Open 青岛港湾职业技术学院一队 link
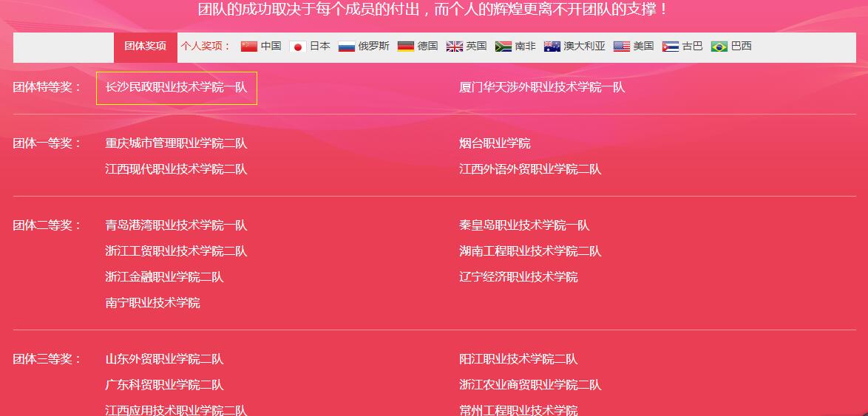Image resolution: width=868 pixels, height=416 pixels. (176, 225)
